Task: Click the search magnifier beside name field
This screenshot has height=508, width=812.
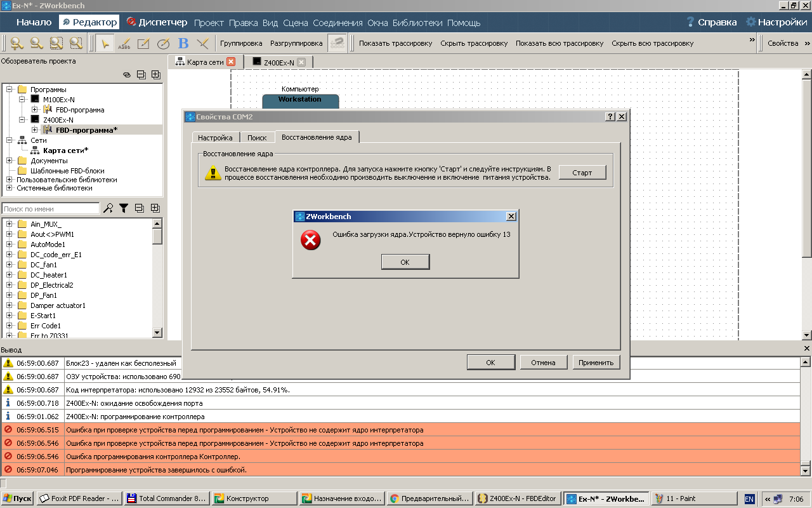Action: click(108, 208)
